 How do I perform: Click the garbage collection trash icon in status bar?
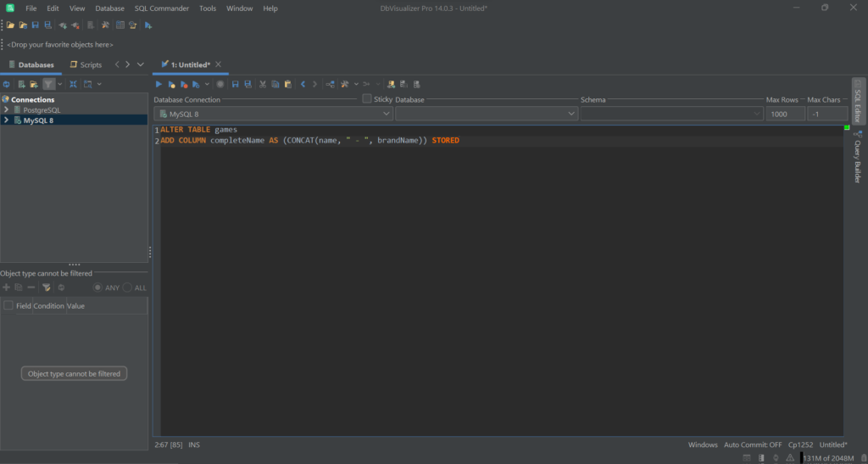863,458
